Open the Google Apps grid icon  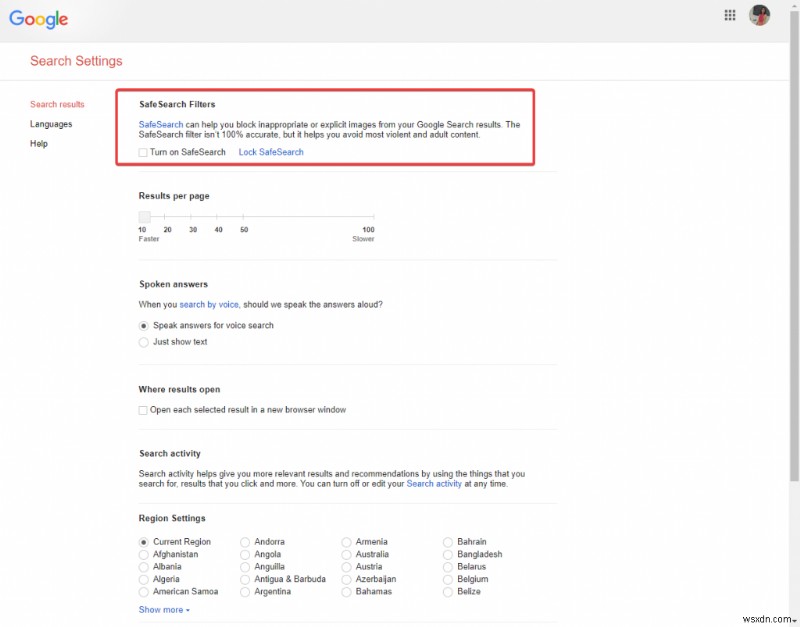pos(730,15)
